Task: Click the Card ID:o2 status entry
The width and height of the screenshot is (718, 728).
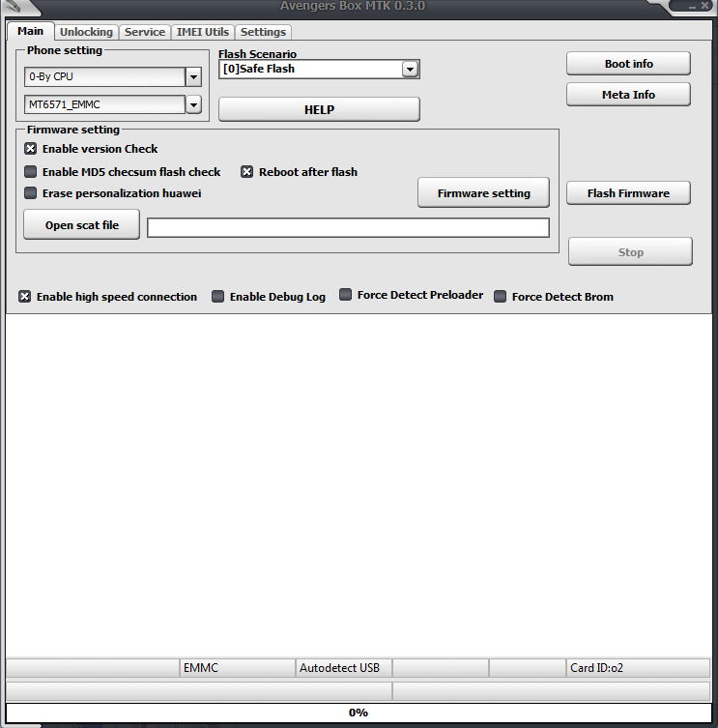Action: [638, 668]
